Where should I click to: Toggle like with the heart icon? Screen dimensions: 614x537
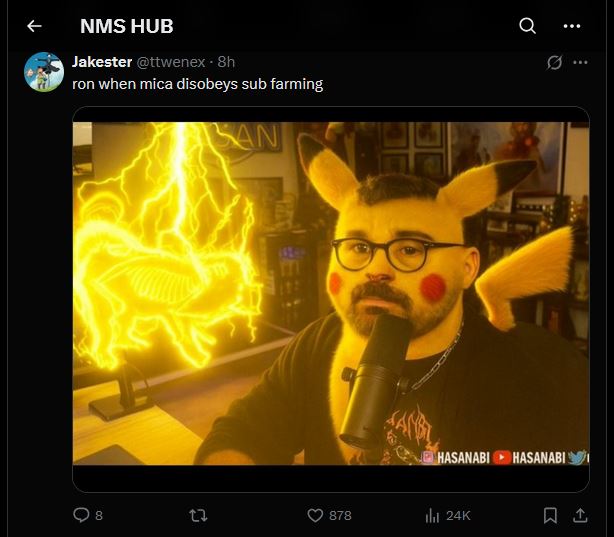tap(315, 515)
